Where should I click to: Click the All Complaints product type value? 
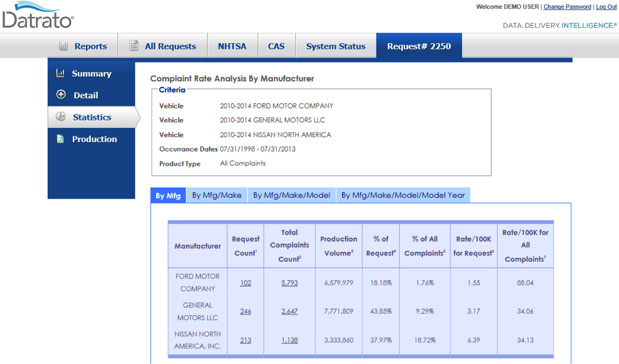point(243,163)
